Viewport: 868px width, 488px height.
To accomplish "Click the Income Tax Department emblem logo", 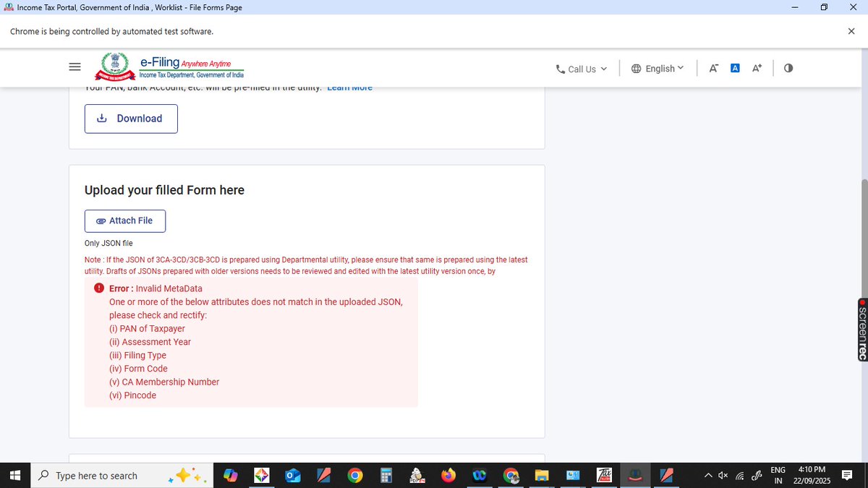I will tap(115, 67).
